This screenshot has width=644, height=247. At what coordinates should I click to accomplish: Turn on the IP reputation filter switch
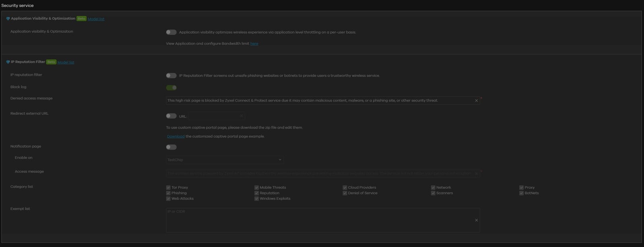(171, 76)
